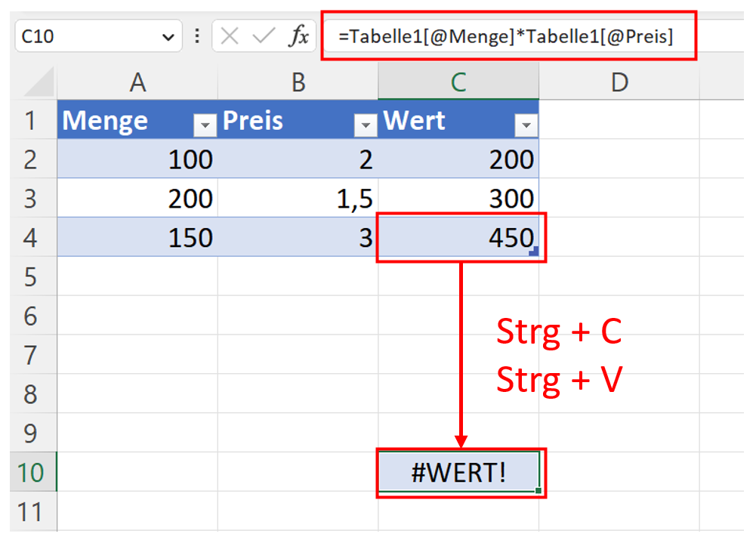Click the table resize handle in cell C4
This screenshot has height=543, width=756.
tap(534, 251)
